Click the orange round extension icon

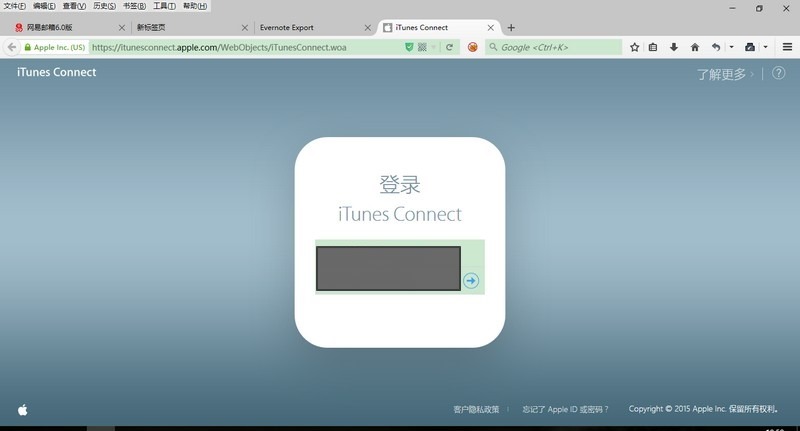(472, 47)
